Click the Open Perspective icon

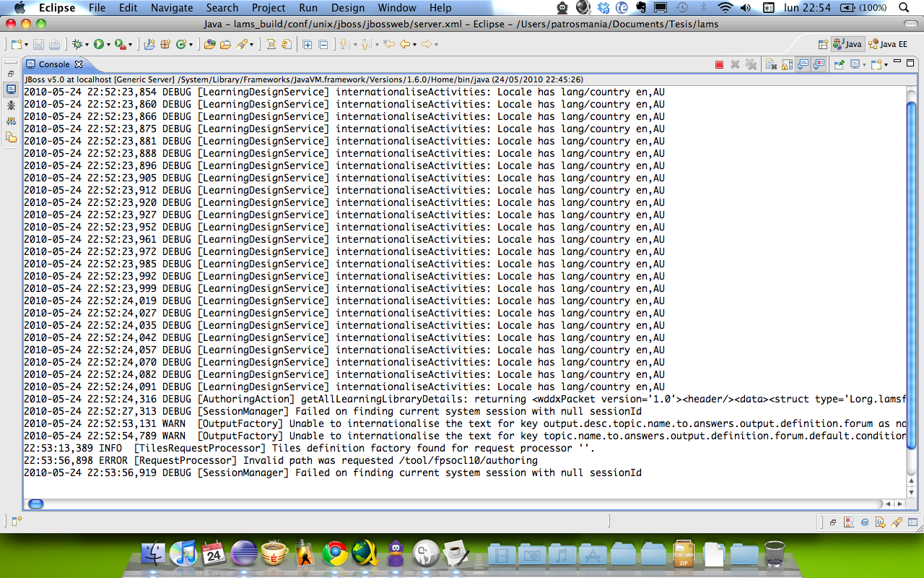(x=823, y=44)
